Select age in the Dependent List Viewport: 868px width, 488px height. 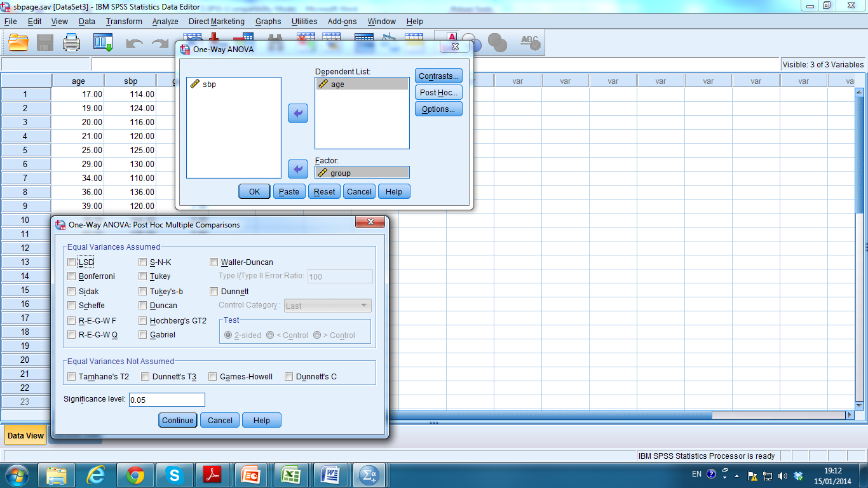[362, 84]
